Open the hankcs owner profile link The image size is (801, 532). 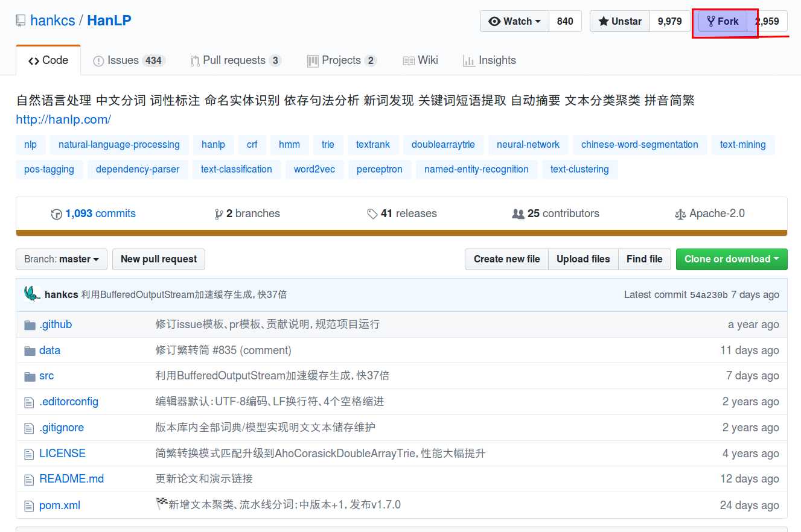pos(53,21)
